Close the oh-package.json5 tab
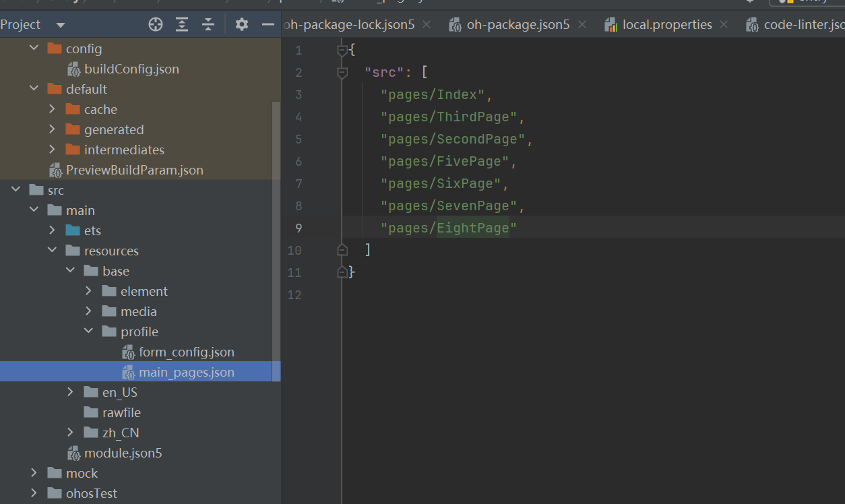This screenshot has width=845, height=504. pos(582,25)
